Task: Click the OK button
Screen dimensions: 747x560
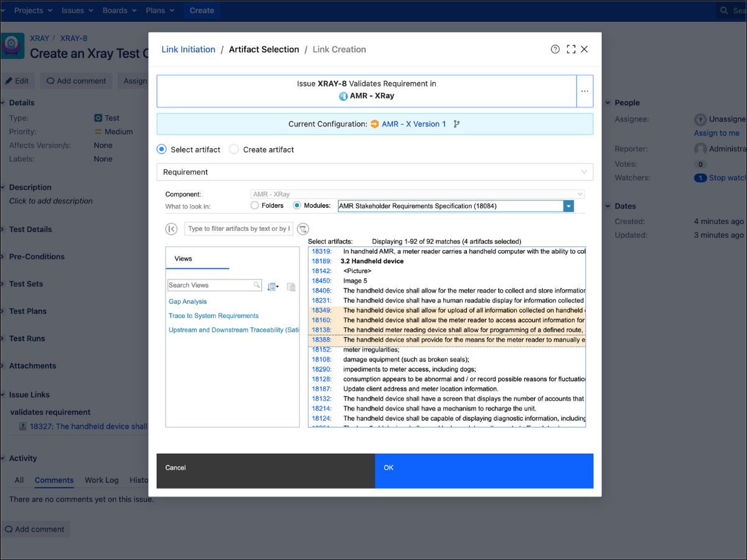Action: pos(484,471)
